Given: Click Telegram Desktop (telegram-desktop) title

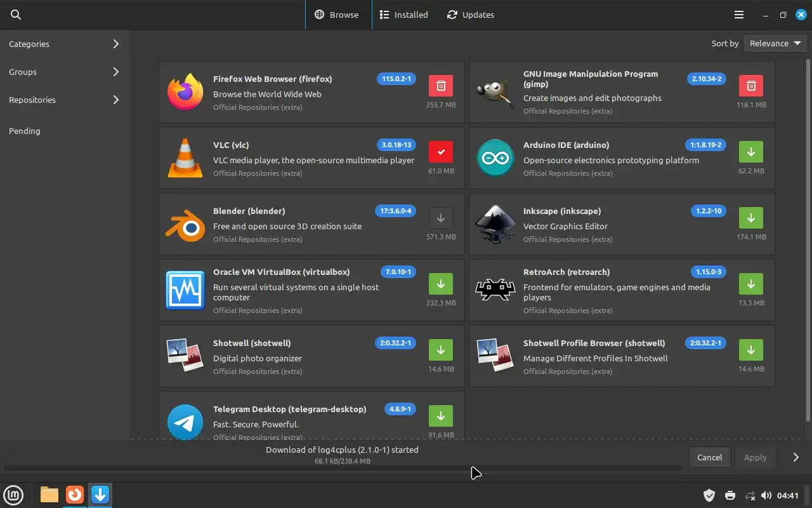Looking at the screenshot, I should click(x=289, y=409).
